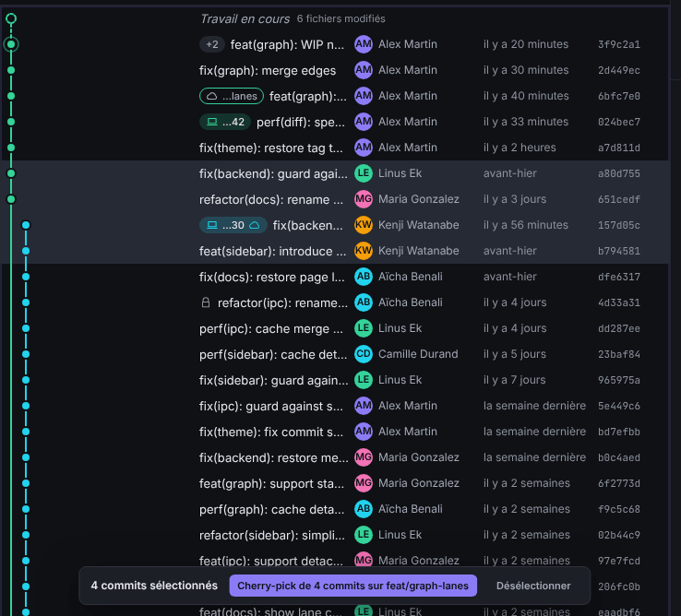
Task: Click commit hash bd7efbb
Action: tap(619, 432)
